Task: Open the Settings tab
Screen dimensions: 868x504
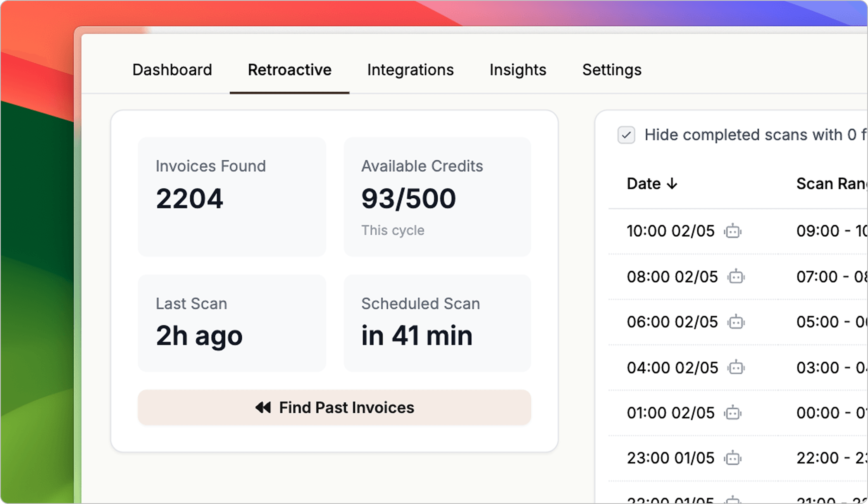Action: [x=612, y=70]
